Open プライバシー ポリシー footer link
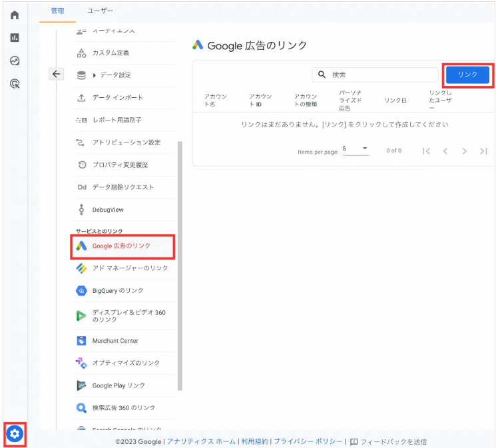 tap(308, 441)
